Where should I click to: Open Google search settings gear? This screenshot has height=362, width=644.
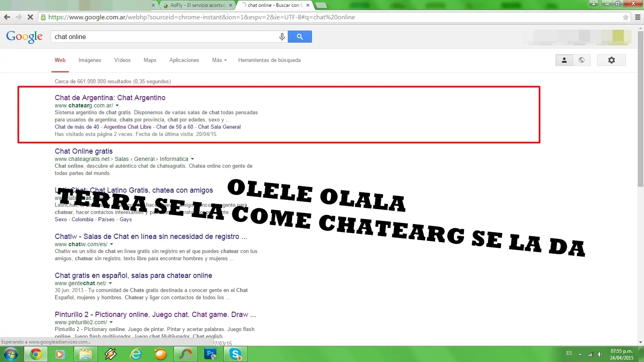(x=611, y=60)
